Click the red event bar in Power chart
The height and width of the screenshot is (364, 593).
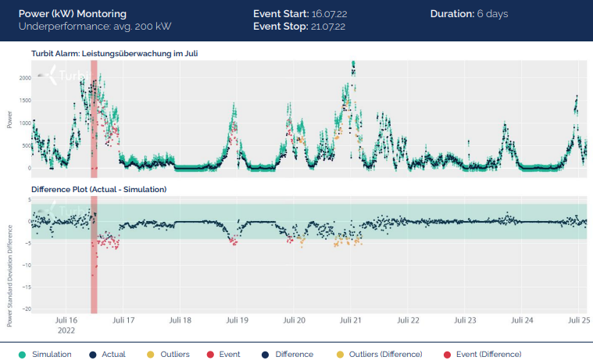pyautogui.click(x=94, y=117)
